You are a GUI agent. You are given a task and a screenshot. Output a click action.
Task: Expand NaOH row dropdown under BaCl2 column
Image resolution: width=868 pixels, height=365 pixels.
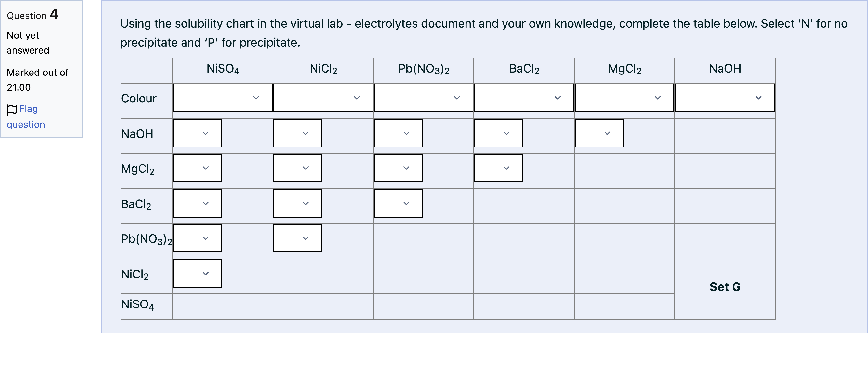click(x=498, y=133)
